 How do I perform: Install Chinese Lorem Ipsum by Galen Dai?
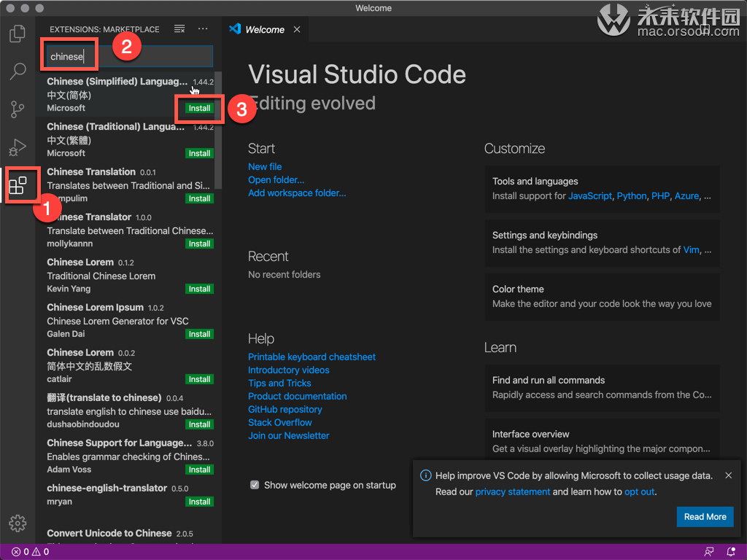(199, 334)
